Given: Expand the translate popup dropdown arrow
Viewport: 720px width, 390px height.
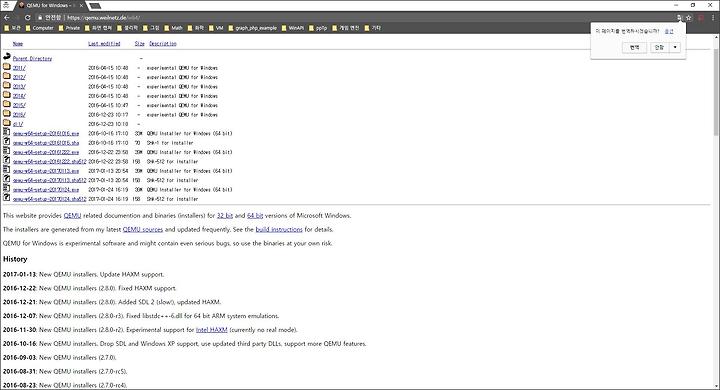Looking at the screenshot, I should [x=675, y=47].
